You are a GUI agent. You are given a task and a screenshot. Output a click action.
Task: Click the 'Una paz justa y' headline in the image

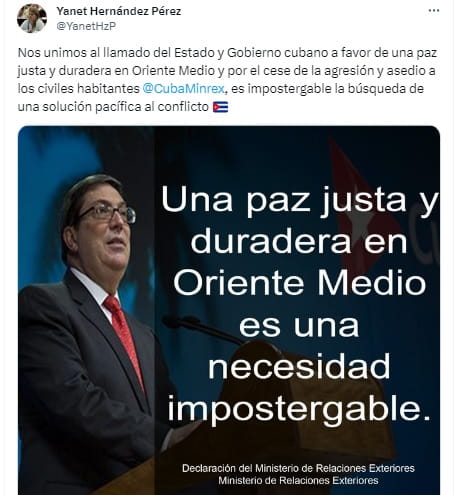tap(299, 200)
